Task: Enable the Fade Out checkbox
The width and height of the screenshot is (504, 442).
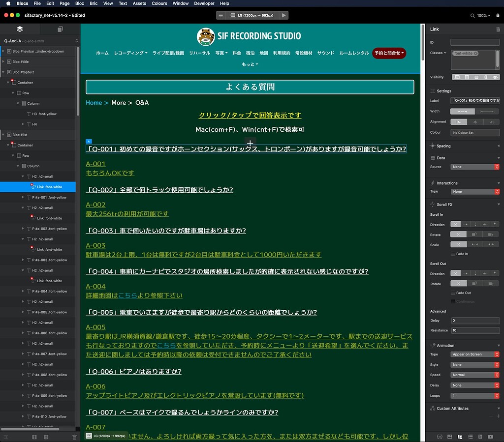Action: click(453, 293)
